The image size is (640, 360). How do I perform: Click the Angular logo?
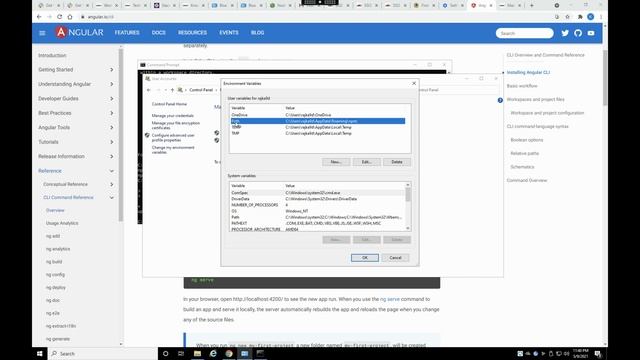(80, 32)
